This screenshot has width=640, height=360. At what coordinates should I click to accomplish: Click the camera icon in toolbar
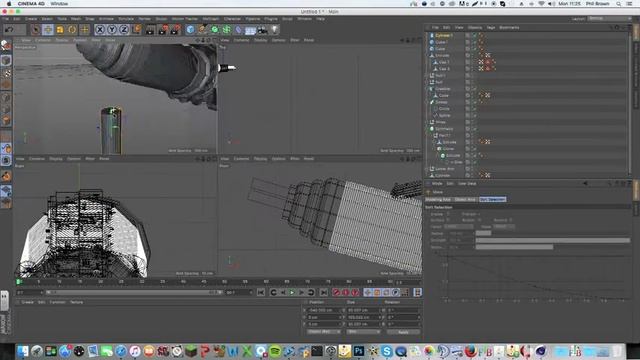click(x=262, y=29)
